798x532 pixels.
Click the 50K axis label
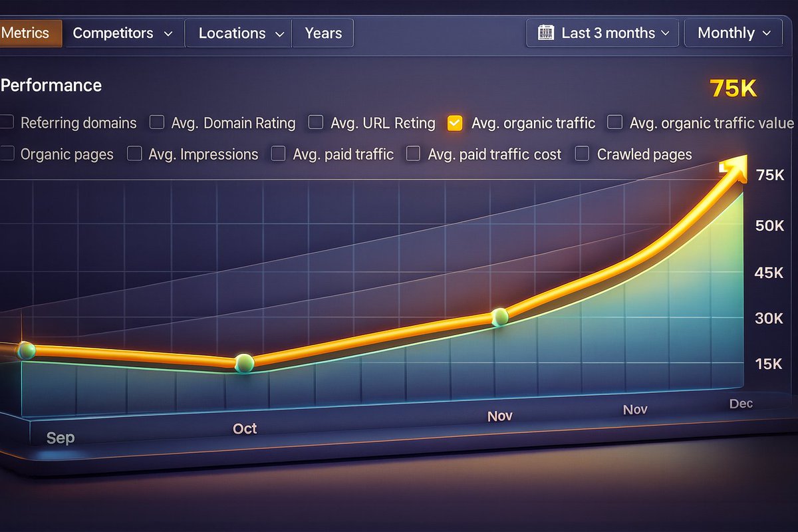point(770,226)
